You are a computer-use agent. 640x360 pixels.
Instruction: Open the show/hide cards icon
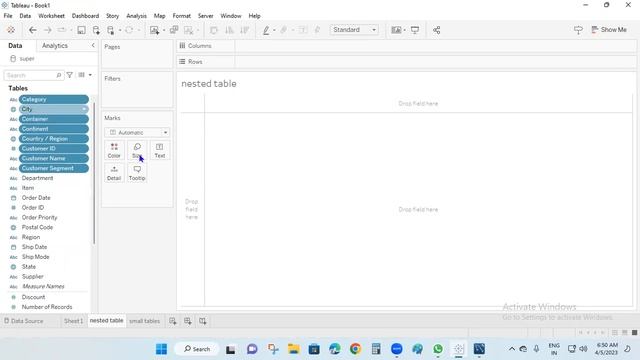pos(396,30)
